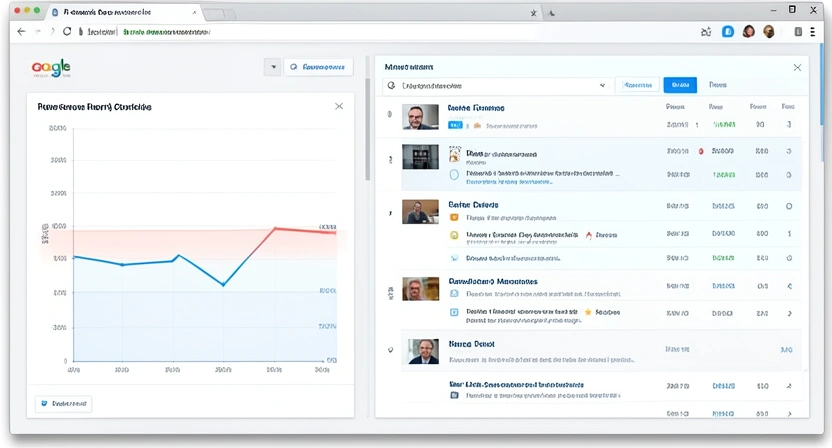This screenshot has height=448, width=832.
Task: Switch to the tab right of the blue one
Action: click(x=717, y=86)
